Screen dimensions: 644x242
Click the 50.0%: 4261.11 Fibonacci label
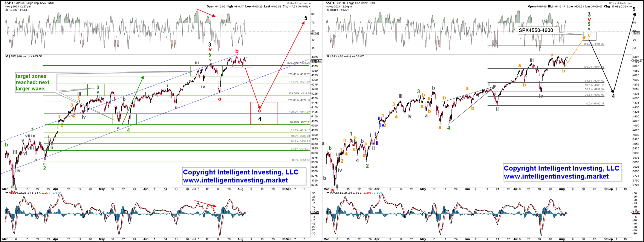click(595, 85)
